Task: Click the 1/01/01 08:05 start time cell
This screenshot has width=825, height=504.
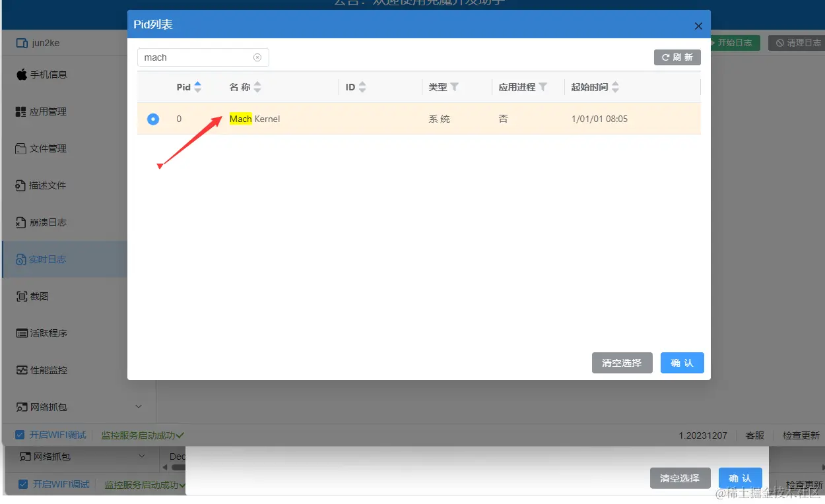Action: [599, 119]
